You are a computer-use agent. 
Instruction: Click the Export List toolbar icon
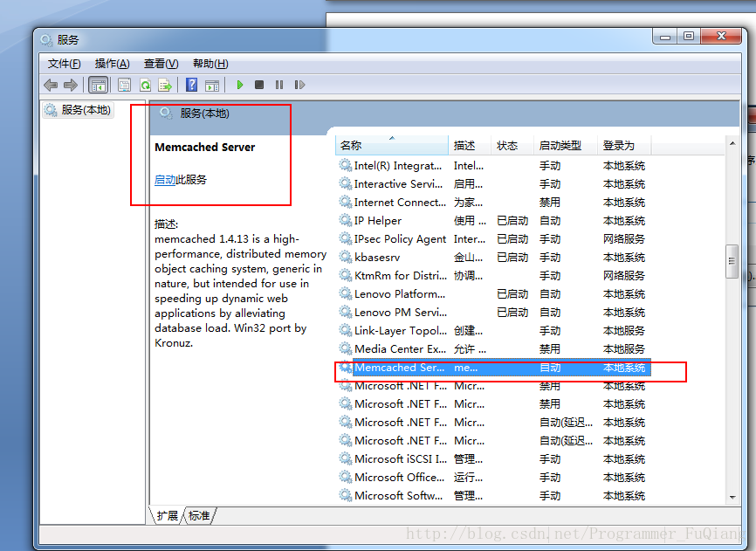point(165,86)
